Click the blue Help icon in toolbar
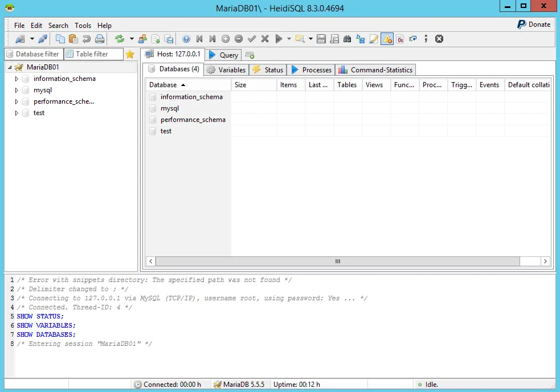This screenshot has width=560, height=392. point(186,39)
